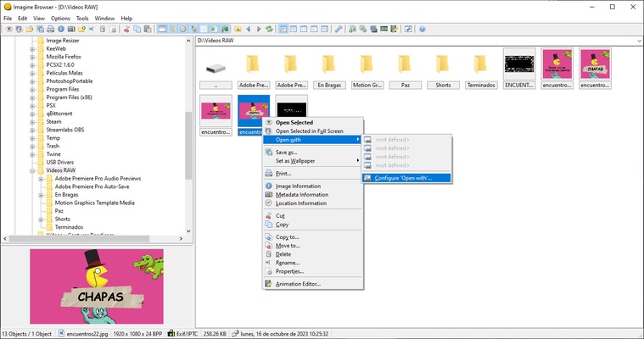This screenshot has height=339, width=644.
Task: Toggle the round disc panel toolbar button
Action: [x=182, y=29]
